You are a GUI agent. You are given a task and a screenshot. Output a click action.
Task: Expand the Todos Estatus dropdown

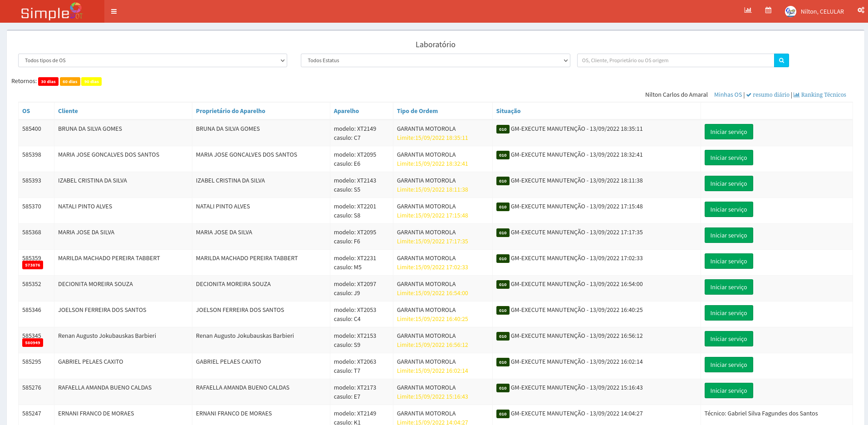tap(435, 60)
